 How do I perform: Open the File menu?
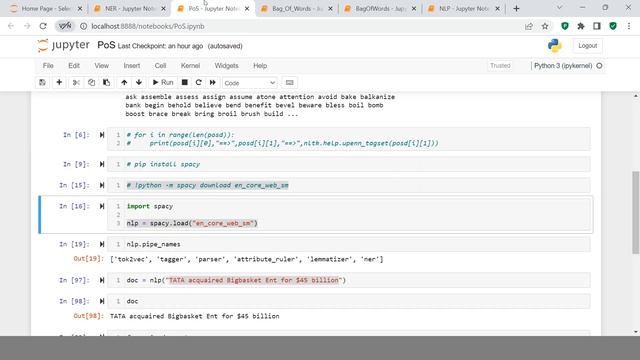point(48,66)
